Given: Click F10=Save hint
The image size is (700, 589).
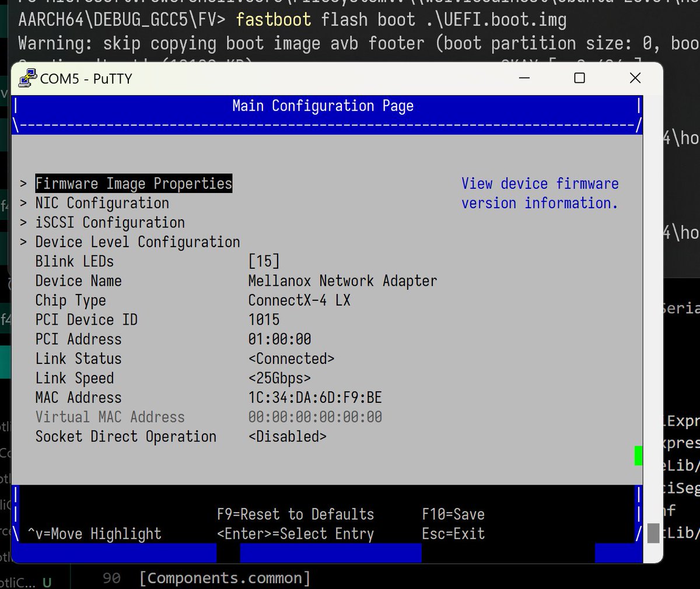Looking at the screenshot, I should [x=453, y=514].
